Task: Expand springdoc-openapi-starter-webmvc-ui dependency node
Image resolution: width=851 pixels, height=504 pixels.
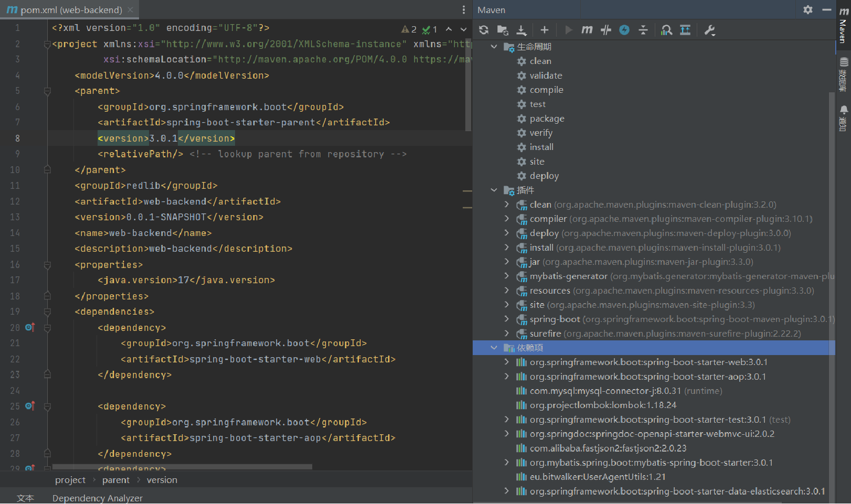Action: click(506, 434)
